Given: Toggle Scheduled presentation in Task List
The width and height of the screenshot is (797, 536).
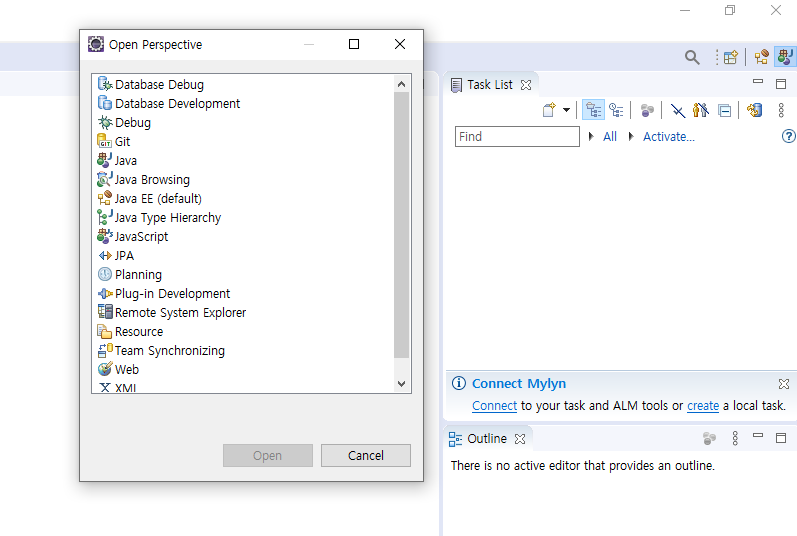Looking at the screenshot, I should 617,110.
